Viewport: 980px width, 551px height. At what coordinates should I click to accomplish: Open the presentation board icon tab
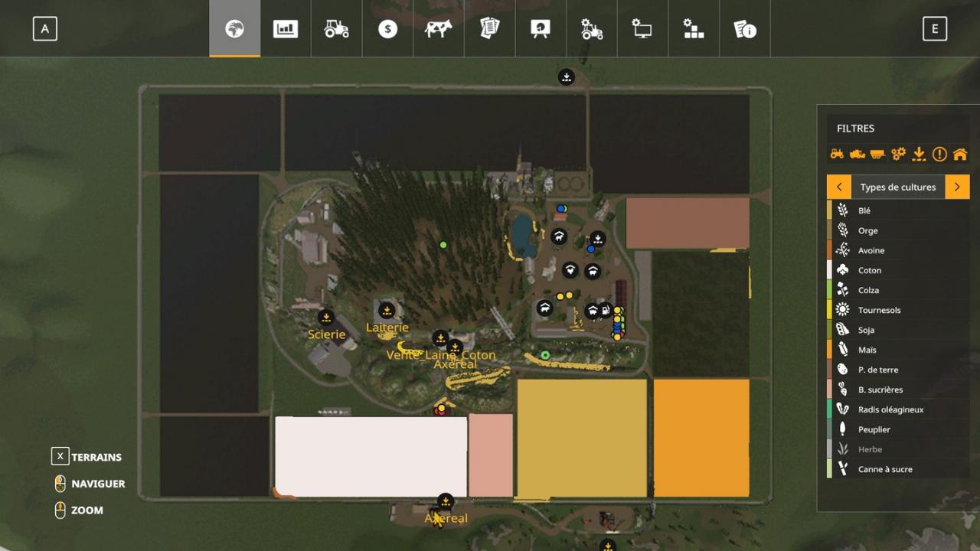(x=541, y=29)
